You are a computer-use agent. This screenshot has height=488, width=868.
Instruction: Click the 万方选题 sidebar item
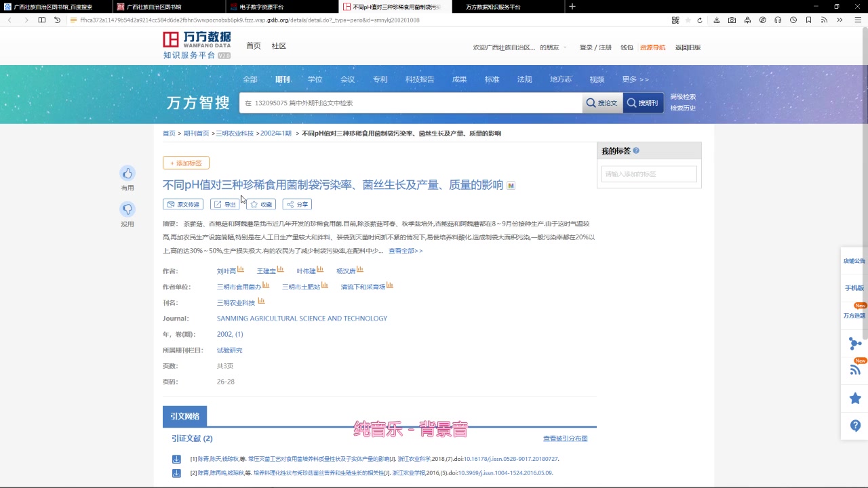coord(854,315)
